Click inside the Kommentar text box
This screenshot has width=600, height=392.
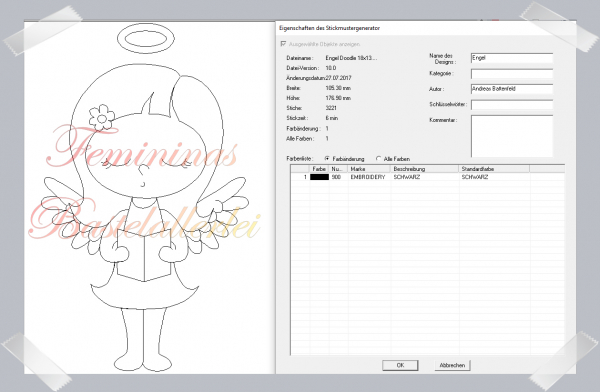tap(512, 136)
